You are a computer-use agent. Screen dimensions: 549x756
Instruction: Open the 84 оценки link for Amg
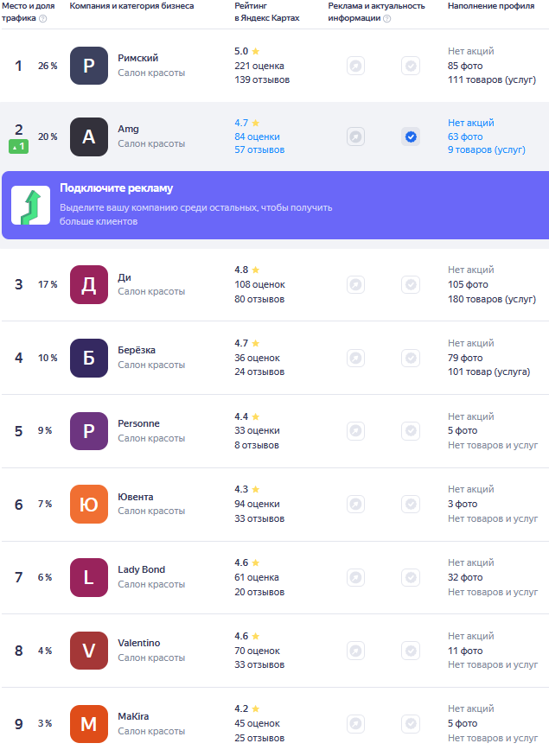(257, 137)
